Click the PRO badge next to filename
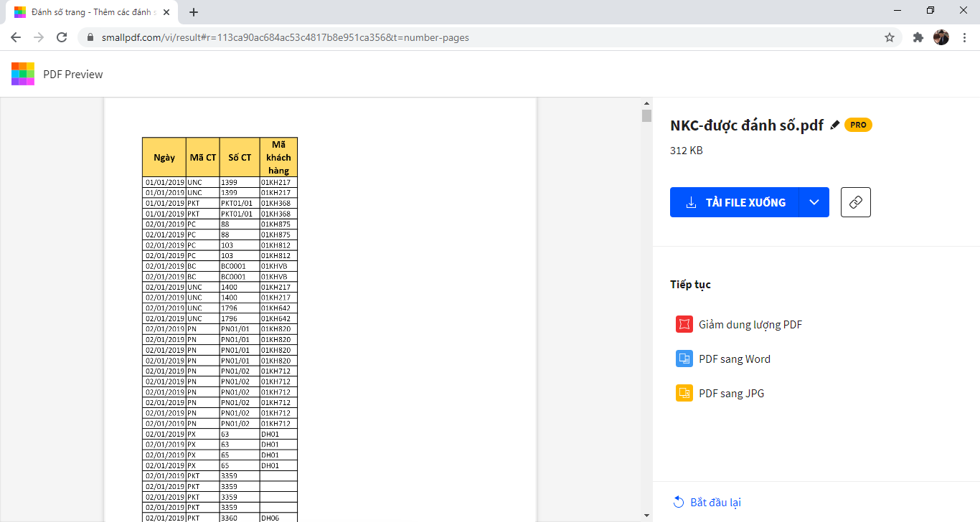Screen dimensions: 980x522 pos(858,125)
